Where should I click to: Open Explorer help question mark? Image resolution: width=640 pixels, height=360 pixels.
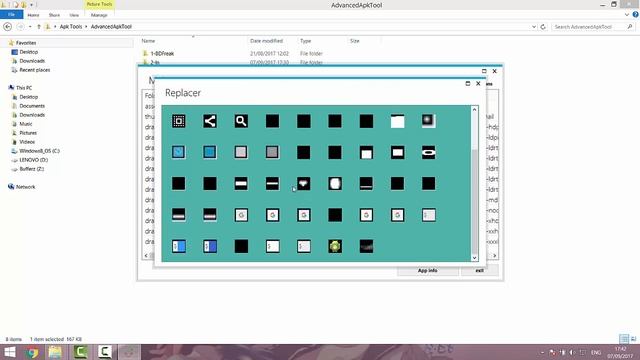[636, 15]
